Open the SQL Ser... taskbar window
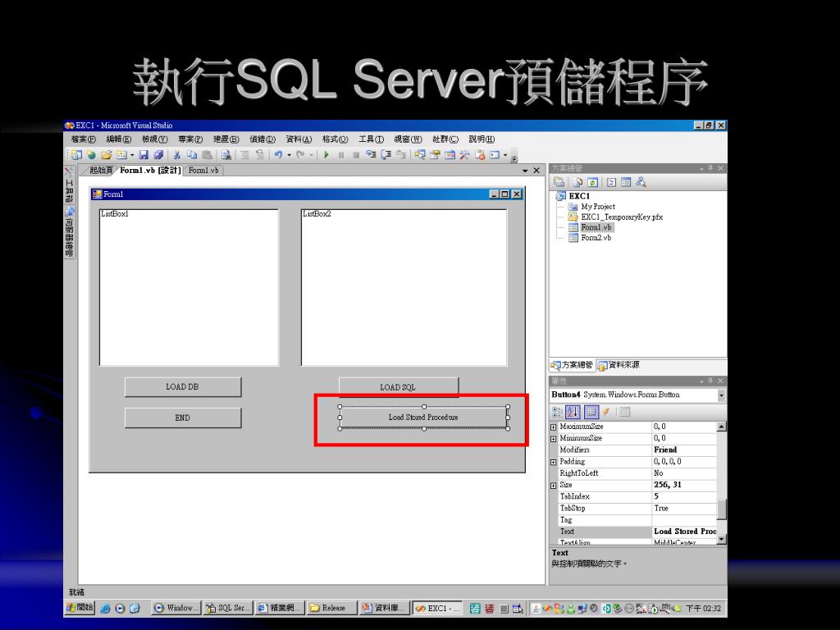The height and width of the screenshot is (630, 840). click(228, 608)
